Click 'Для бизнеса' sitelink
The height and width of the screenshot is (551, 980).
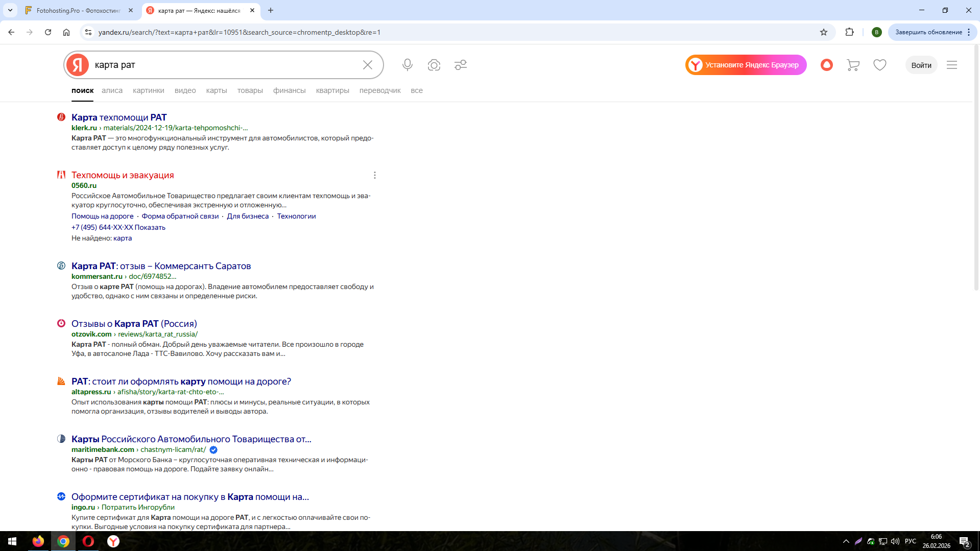click(248, 216)
